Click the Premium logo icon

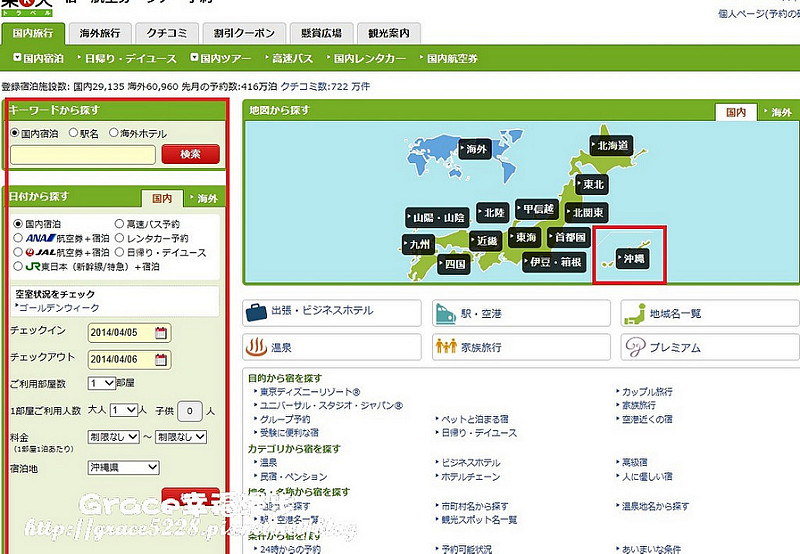point(635,347)
